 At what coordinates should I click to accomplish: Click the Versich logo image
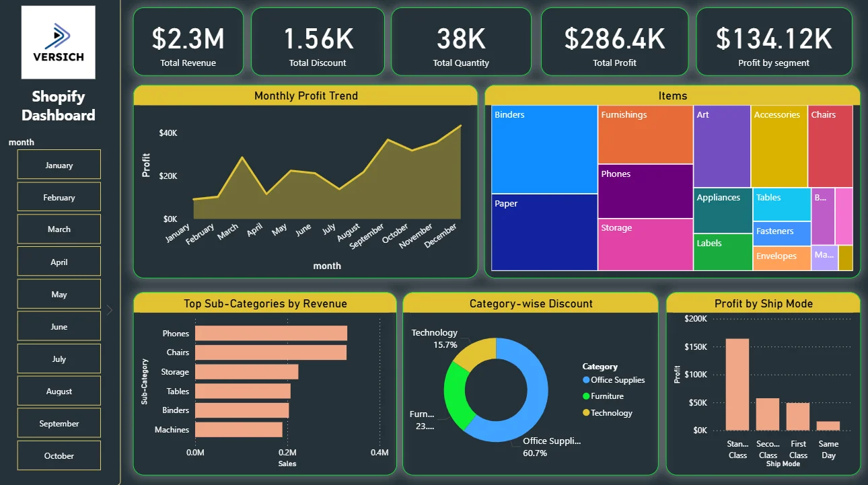[59, 42]
